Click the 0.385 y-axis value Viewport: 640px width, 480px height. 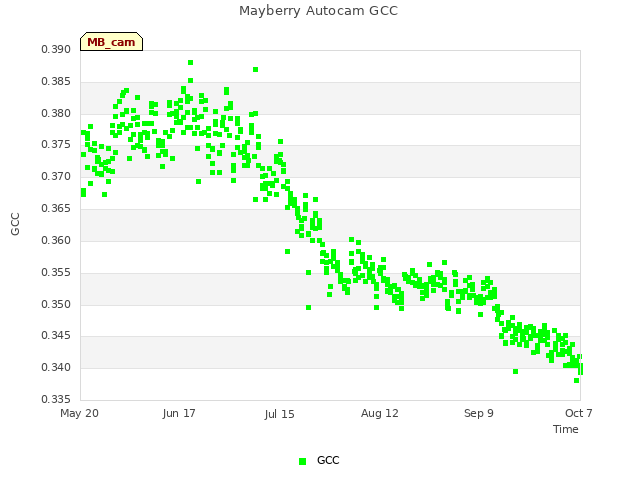56,81
